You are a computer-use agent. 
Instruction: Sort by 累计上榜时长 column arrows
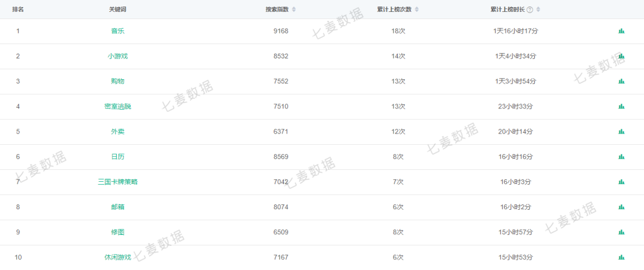[538, 10]
